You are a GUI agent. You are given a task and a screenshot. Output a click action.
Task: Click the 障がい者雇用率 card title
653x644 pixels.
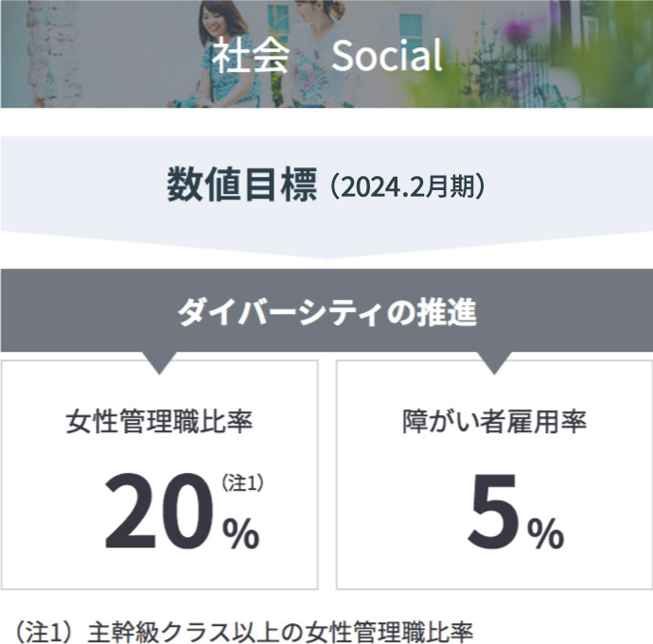pos(494,422)
